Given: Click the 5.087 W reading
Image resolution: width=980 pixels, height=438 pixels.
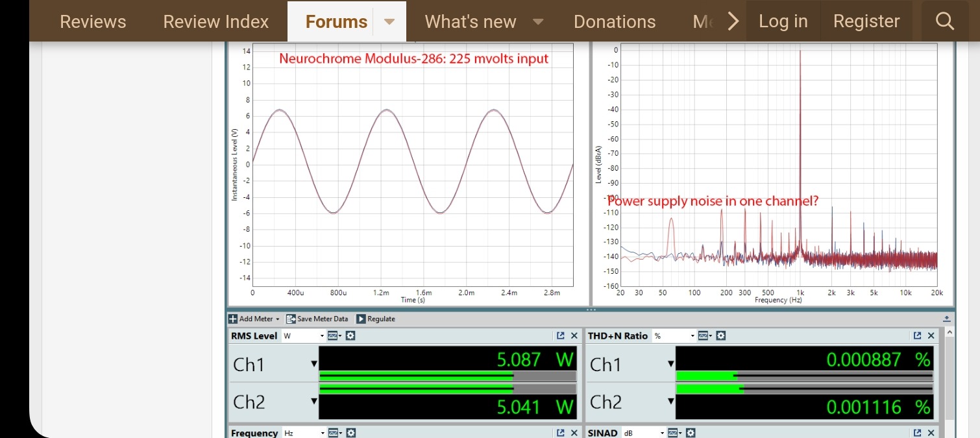Looking at the screenshot, I should tap(535, 359).
